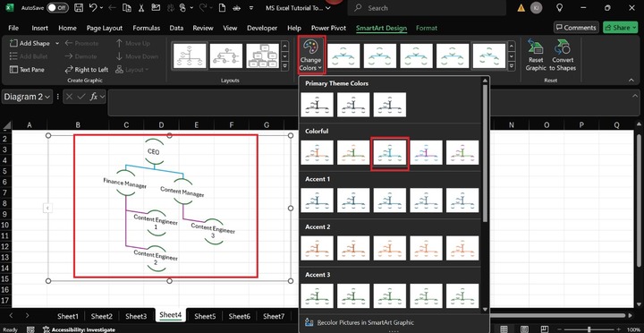Screen dimensions: 644x333
Task: Switch to Normal view in status bar
Action: click(503, 329)
